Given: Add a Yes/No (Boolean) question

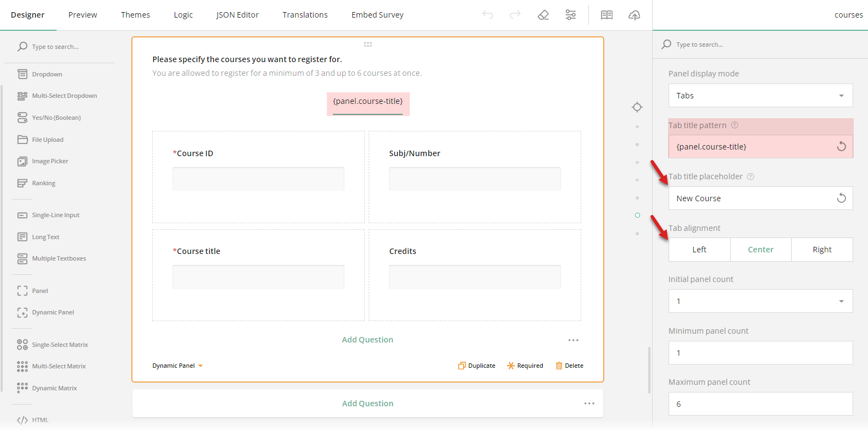Looking at the screenshot, I should pos(49,118).
